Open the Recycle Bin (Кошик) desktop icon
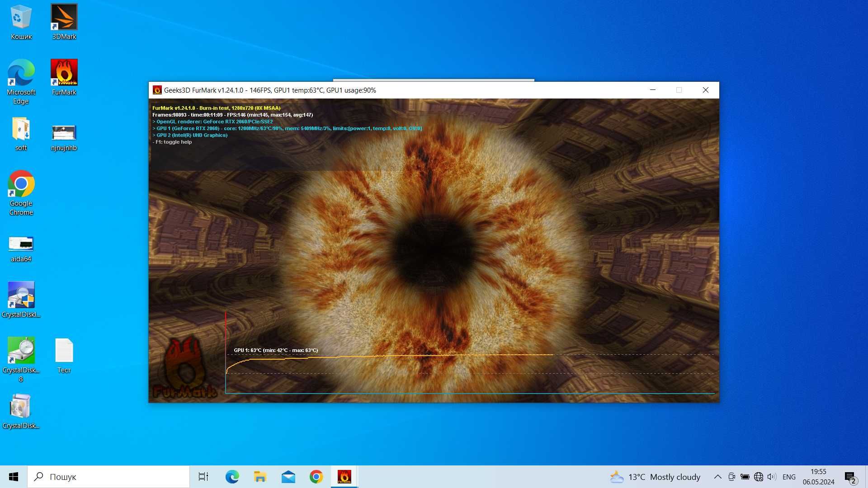This screenshot has height=488, width=868. click(21, 23)
